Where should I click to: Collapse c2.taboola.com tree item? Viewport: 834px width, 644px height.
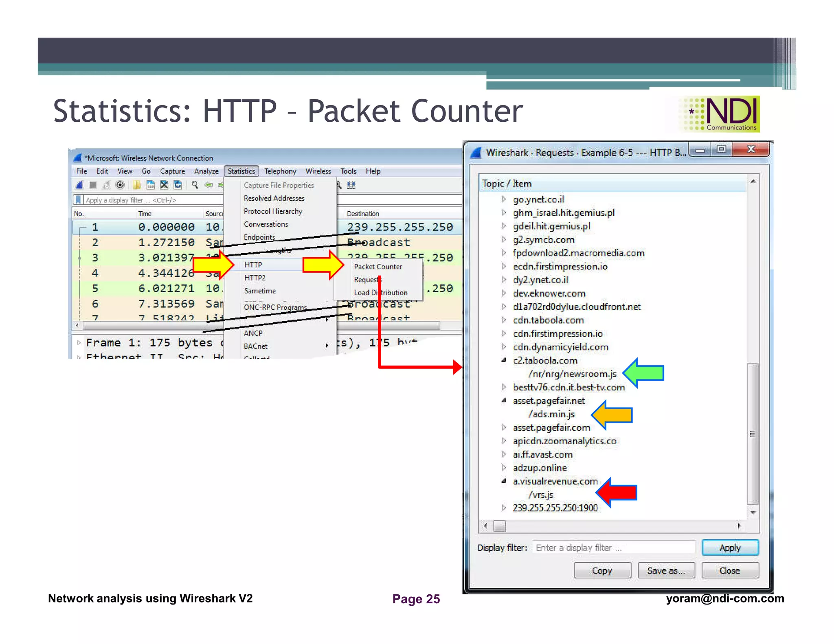[x=504, y=360]
